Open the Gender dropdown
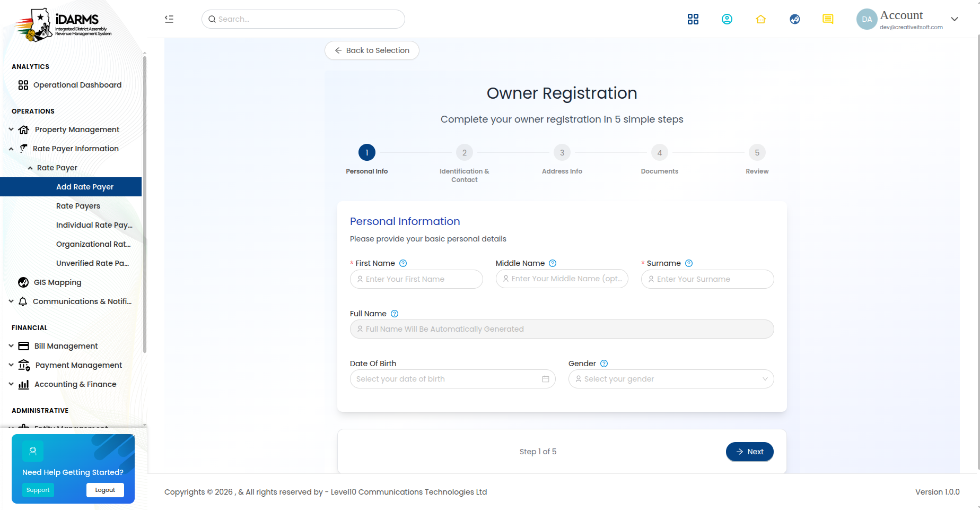Screen dimensions: 980x510 (x=671, y=379)
